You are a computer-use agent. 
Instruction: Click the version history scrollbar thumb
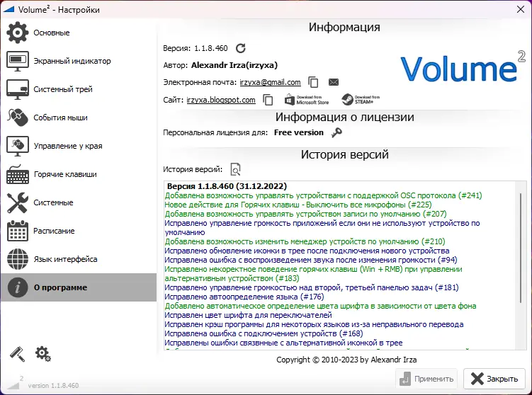(520, 248)
